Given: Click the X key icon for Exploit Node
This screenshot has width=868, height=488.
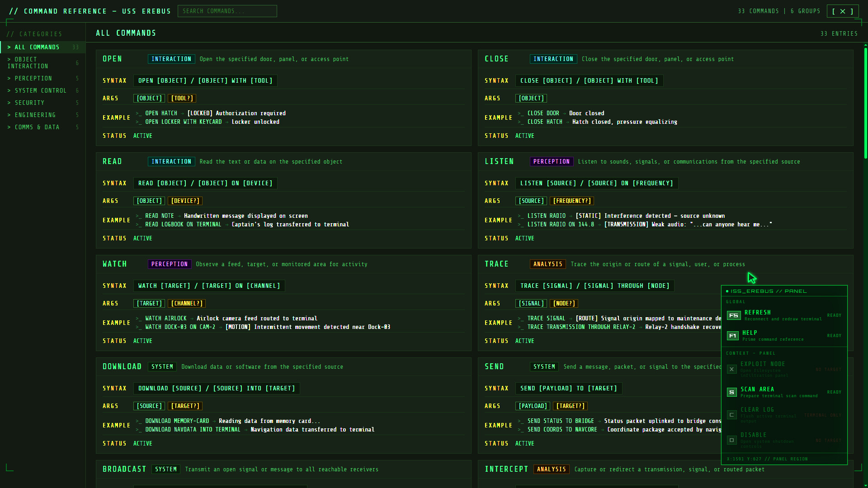Looking at the screenshot, I should point(731,369).
